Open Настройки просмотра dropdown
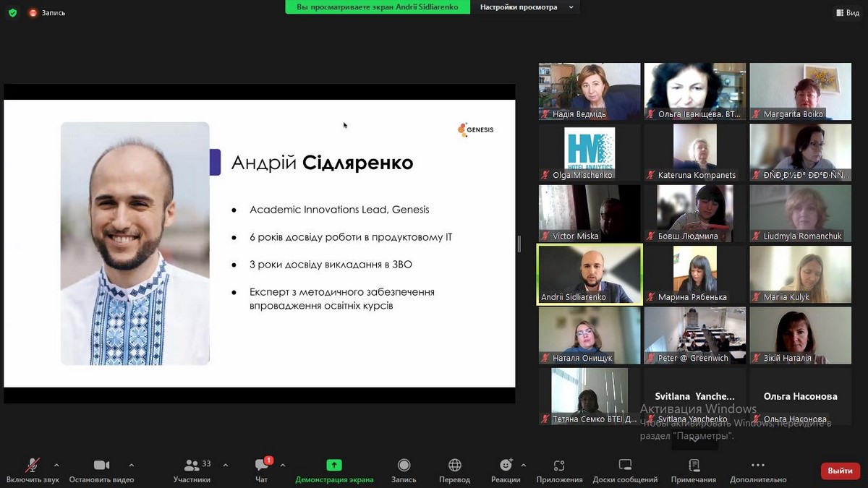 point(526,7)
